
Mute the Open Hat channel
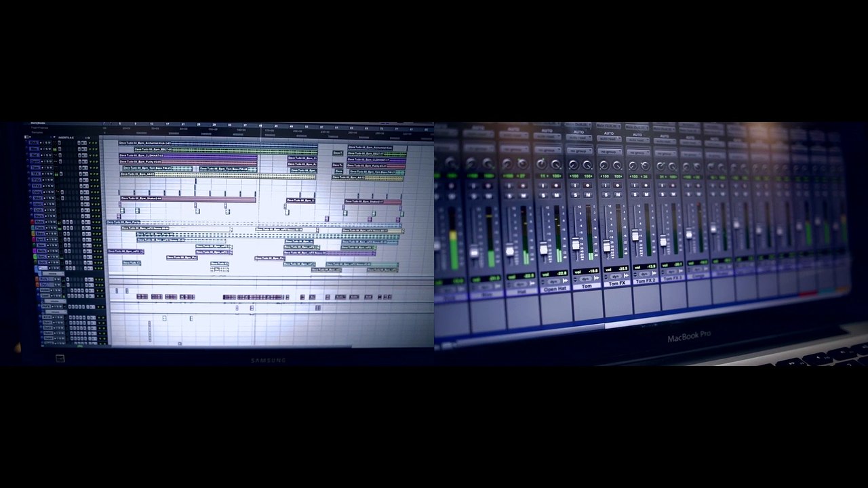[556, 195]
